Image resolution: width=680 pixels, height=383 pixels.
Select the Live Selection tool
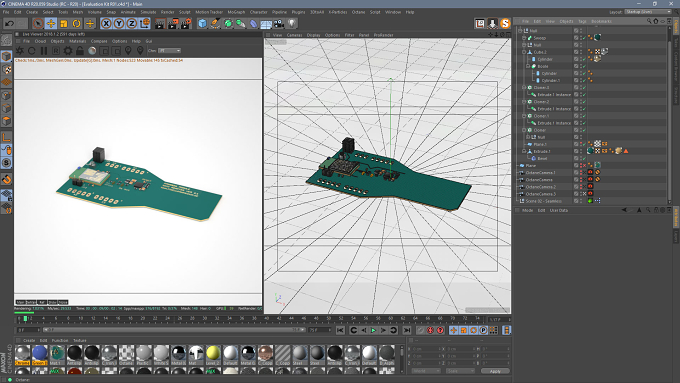[x=38, y=23]
